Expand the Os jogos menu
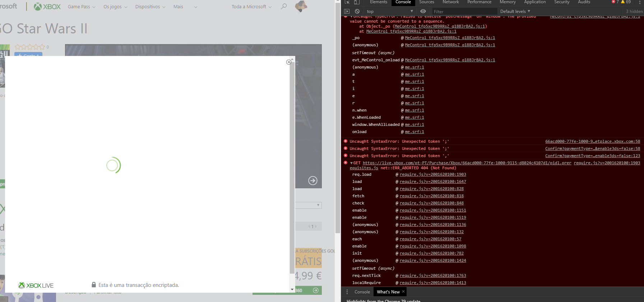The width and height of the screenshot is (644, 302). click(115, 6)
